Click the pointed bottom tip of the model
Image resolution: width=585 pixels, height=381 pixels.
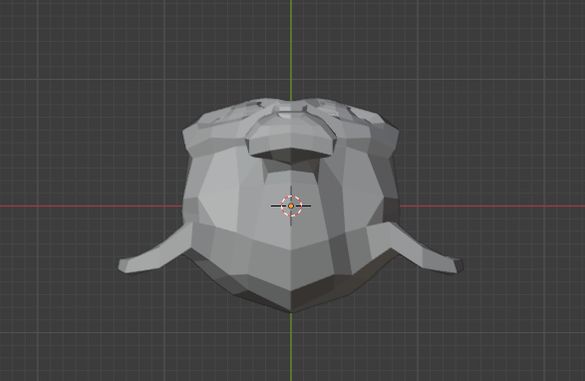click(291, 309)
